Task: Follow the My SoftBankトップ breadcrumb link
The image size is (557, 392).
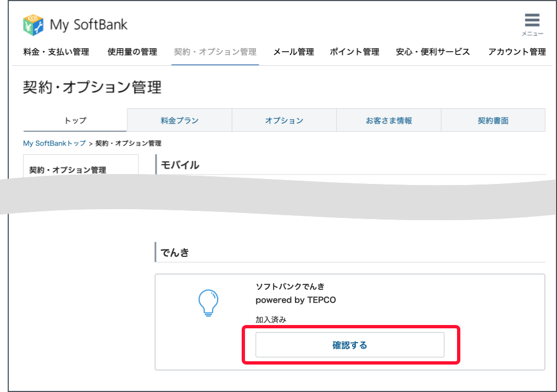Action: tap(54, 143)
